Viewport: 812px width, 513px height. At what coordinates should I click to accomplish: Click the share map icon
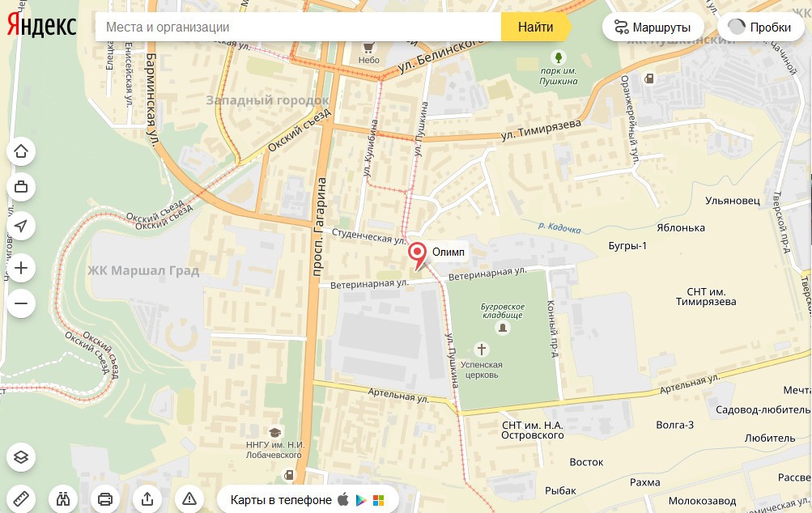(x=147, y=499)
